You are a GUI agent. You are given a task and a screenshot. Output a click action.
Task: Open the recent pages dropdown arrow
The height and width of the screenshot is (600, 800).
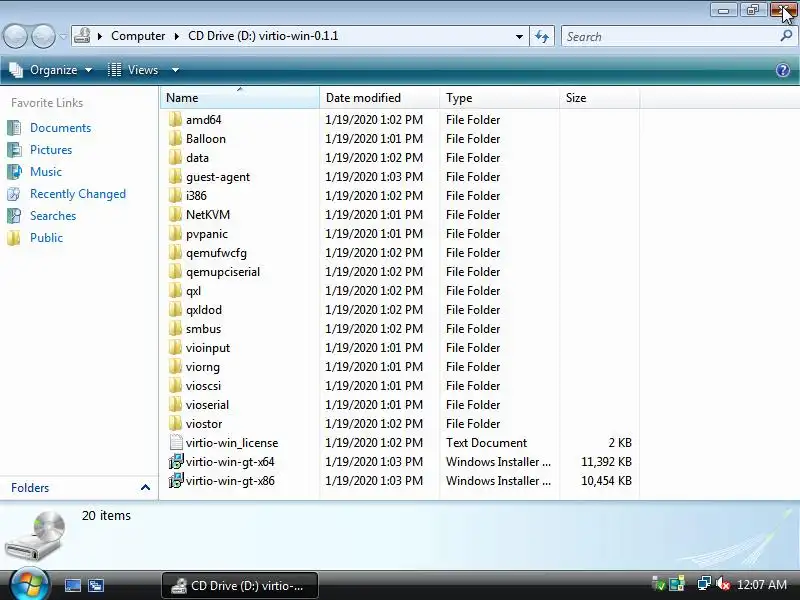[x=63, y=37]
